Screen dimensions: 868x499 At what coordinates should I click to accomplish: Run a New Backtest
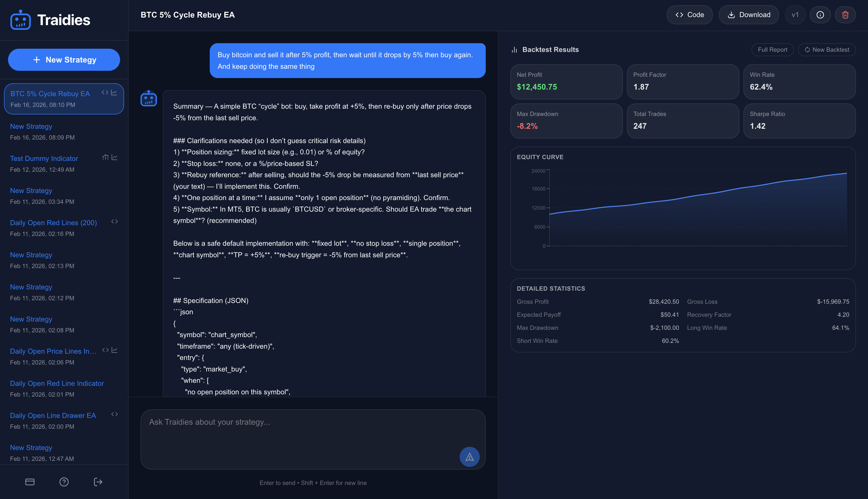[x=827, y=49]
